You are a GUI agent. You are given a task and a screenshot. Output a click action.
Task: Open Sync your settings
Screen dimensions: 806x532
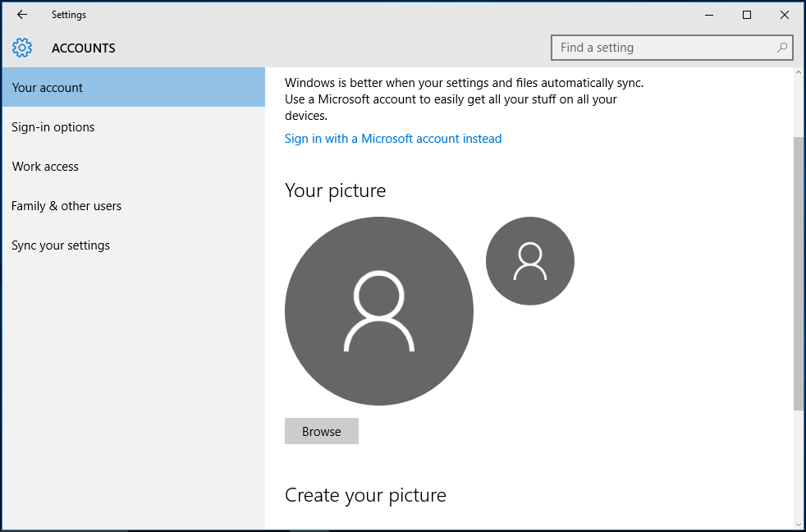tap(134, 245)
